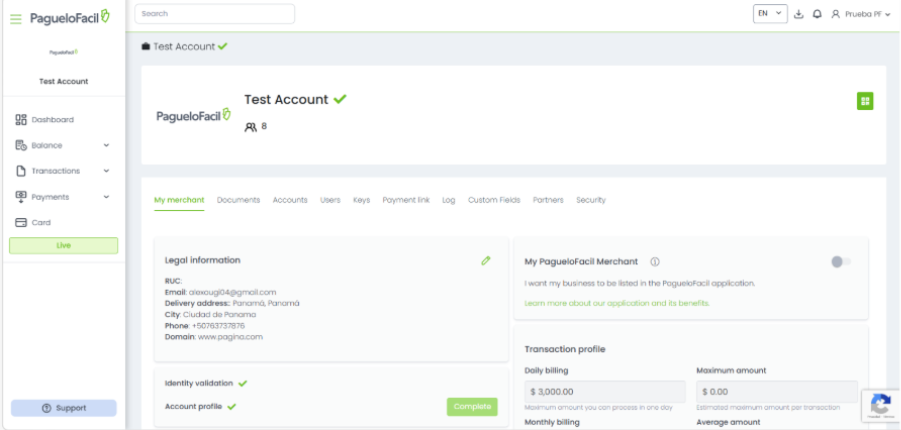Toggle My PagueloFacil Merchant listing switch
Viewport: 901px width, 430px height.
[x=841, y=262]
